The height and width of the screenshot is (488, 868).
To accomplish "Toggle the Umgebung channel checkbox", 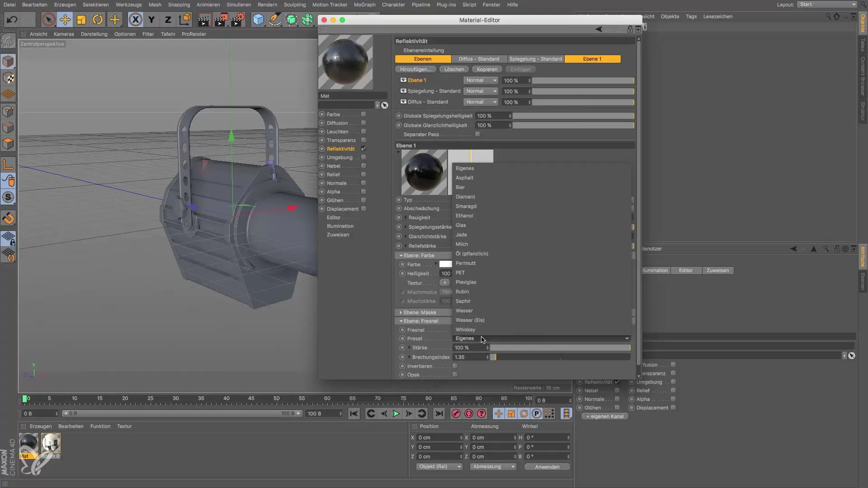I will [363, 157].
